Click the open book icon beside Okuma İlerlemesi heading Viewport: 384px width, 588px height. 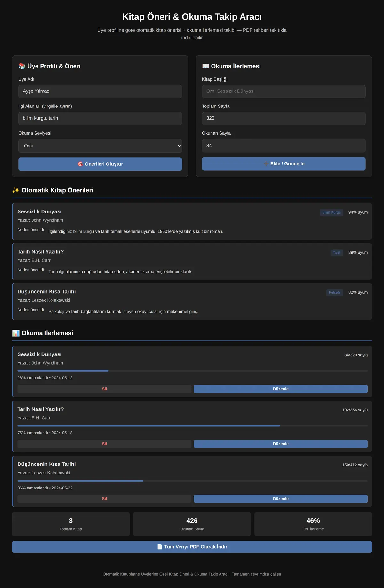(x=205, y=66)
